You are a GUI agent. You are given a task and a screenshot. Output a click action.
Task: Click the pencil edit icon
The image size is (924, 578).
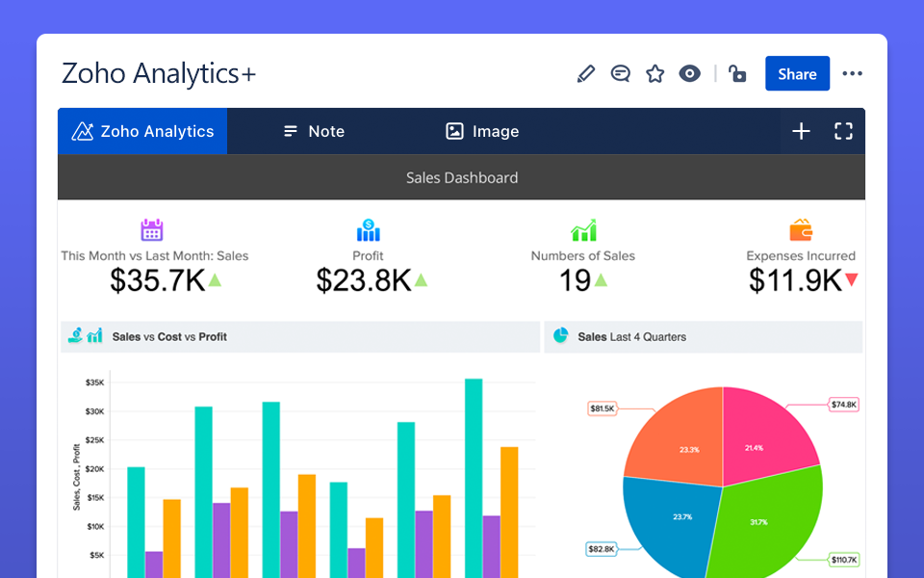[x=586, y=74]
